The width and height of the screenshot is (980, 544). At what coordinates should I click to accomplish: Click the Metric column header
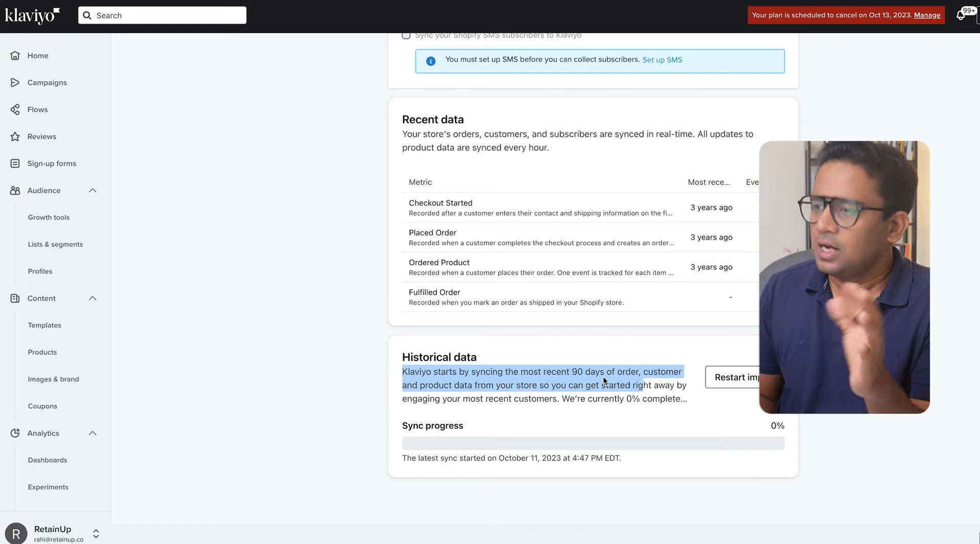tap(420, 182)
